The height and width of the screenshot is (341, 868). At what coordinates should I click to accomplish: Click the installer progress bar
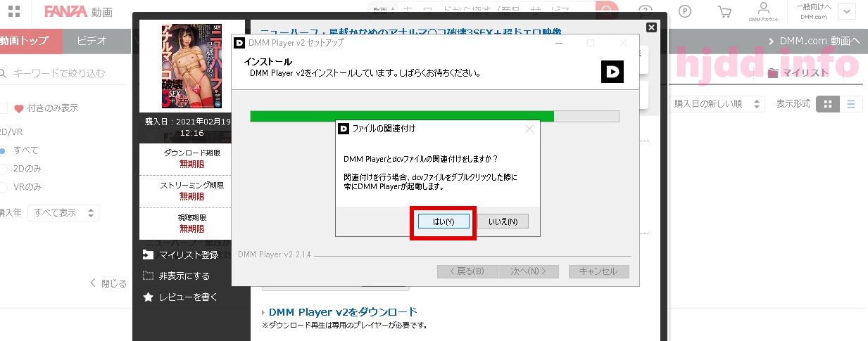(x=434, y=117)
